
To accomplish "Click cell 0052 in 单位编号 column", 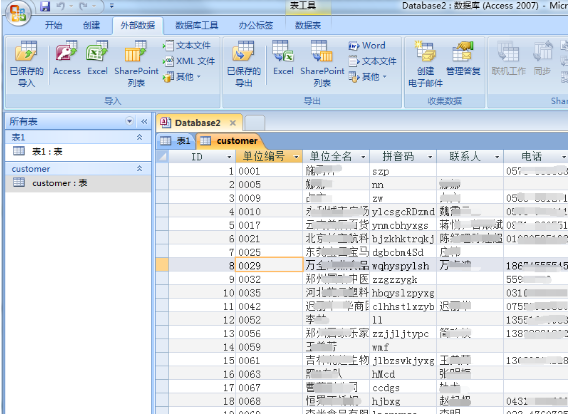I will [269, 320].
